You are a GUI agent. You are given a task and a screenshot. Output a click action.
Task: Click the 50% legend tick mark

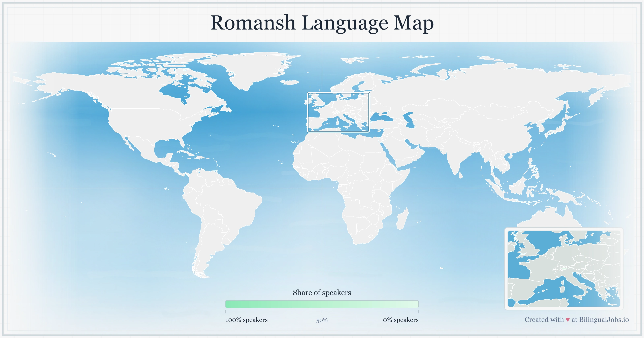point(322,312)
